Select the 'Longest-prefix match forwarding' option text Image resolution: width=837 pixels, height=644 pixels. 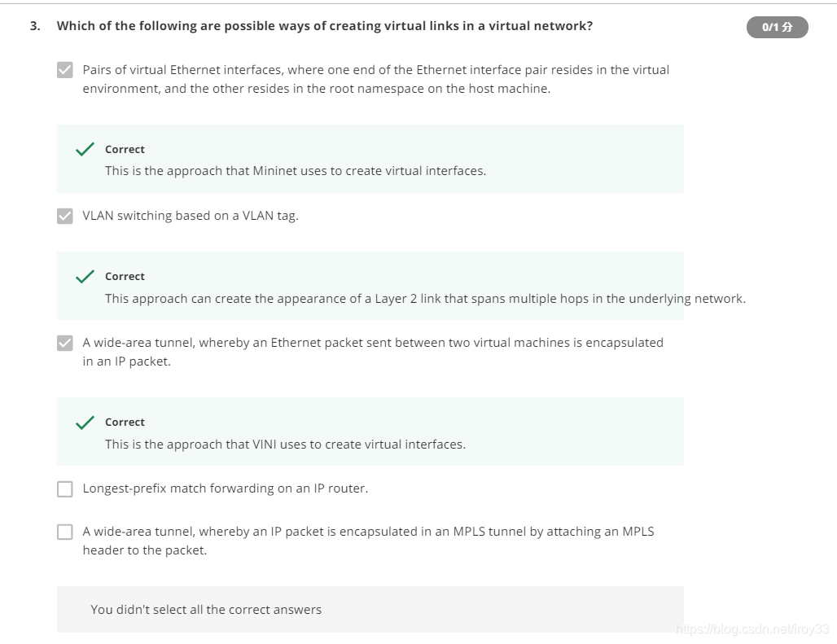pyautogui.click(x=225, y=489)
